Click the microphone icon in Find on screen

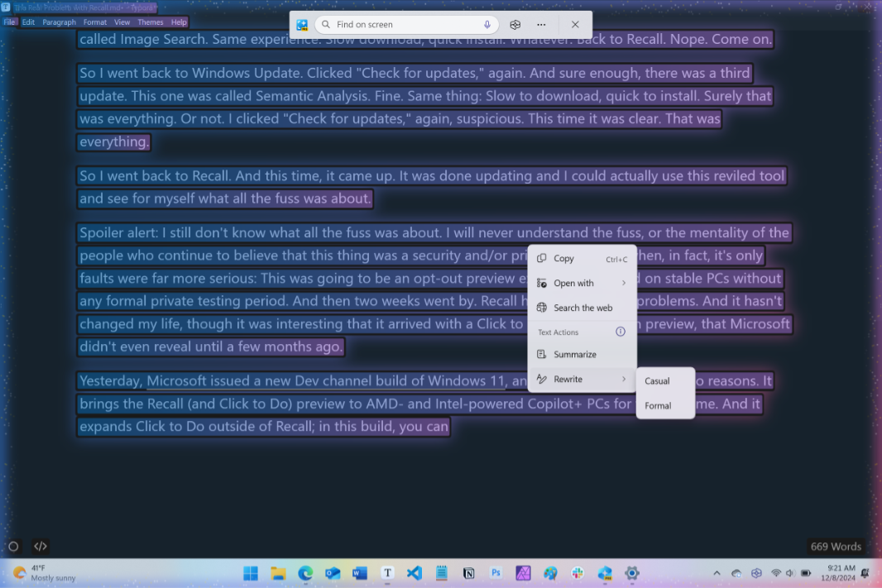487,24
